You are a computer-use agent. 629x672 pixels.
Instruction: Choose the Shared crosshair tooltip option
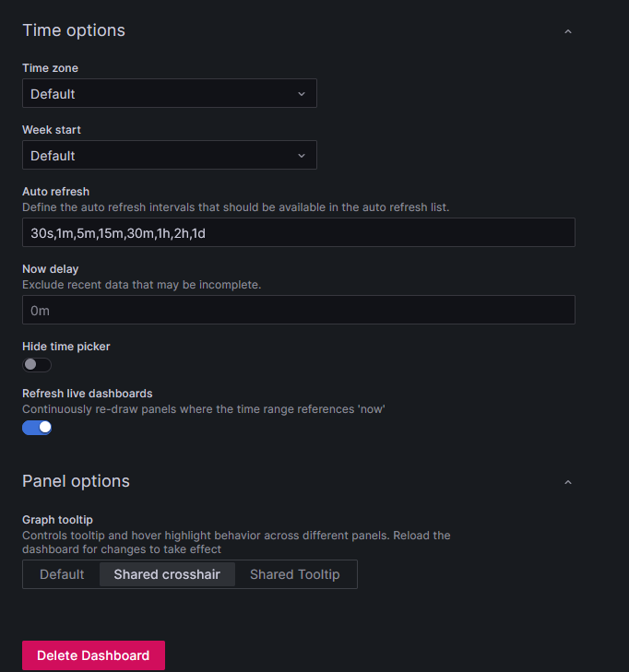(167, 574)
